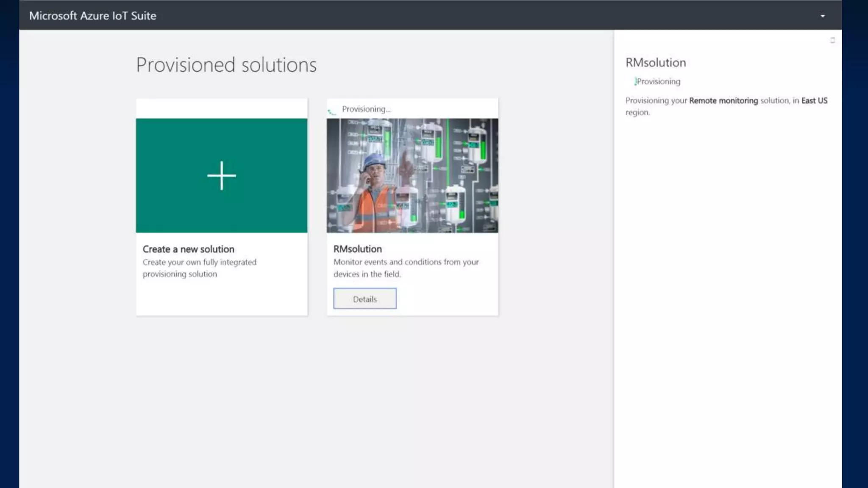Select the RMsolution factory worker thumbnail

click(x=412, y=175)
